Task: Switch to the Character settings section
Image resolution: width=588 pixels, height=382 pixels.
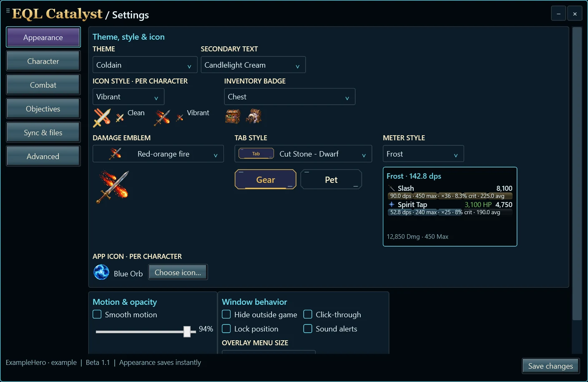Action: [43, 61]
